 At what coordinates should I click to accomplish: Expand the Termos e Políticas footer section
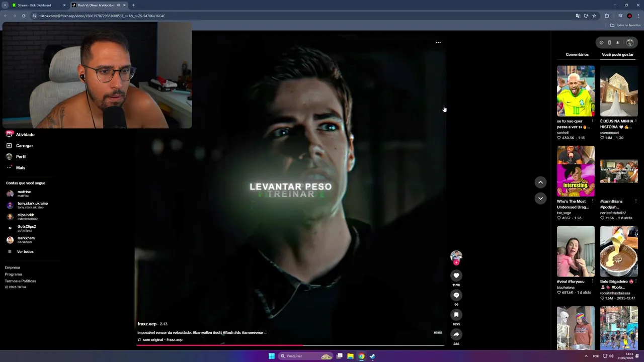point(21,281)
